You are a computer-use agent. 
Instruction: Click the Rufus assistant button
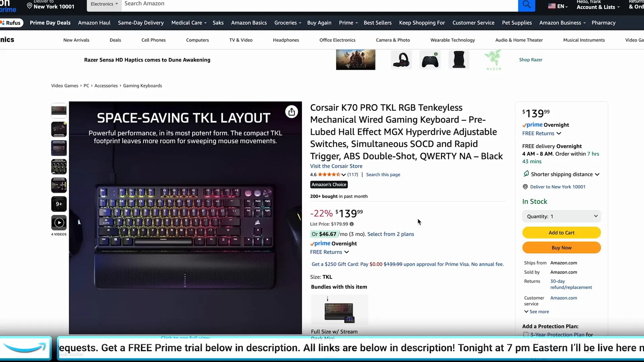point(11,23)
